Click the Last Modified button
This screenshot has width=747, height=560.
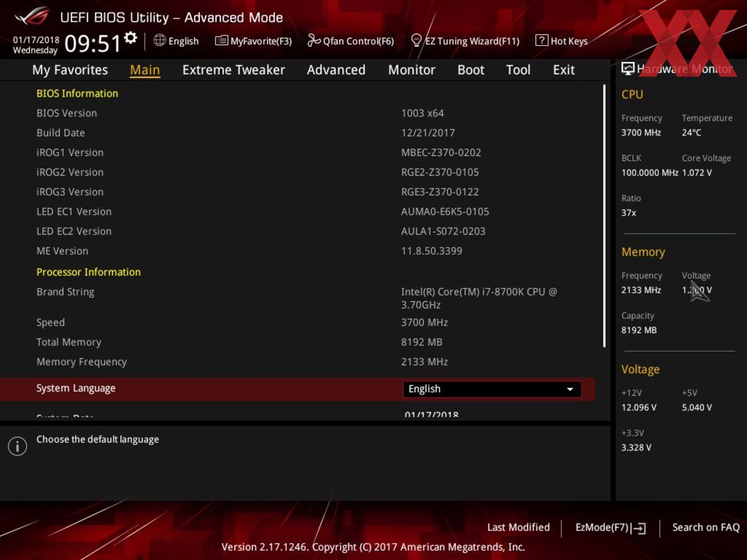518,527
